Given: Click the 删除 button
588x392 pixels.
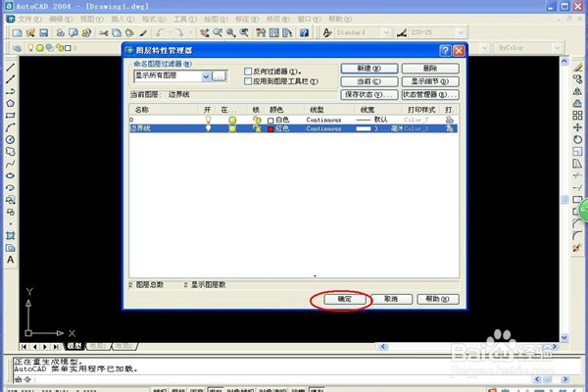Looking at the screenshot, I should coord(430,69).
